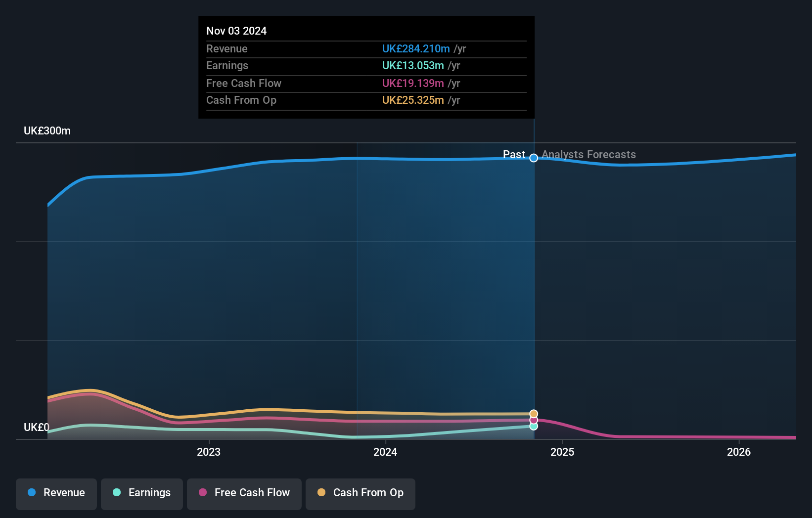Screen dimensions: 812x518
Task: Click the UK£0 y-axis label
Action: pos(37,427)
